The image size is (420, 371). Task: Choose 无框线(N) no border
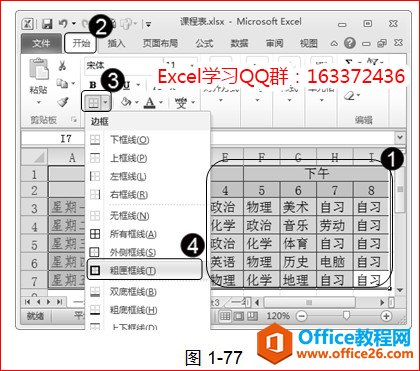click(x=148, y=216)
